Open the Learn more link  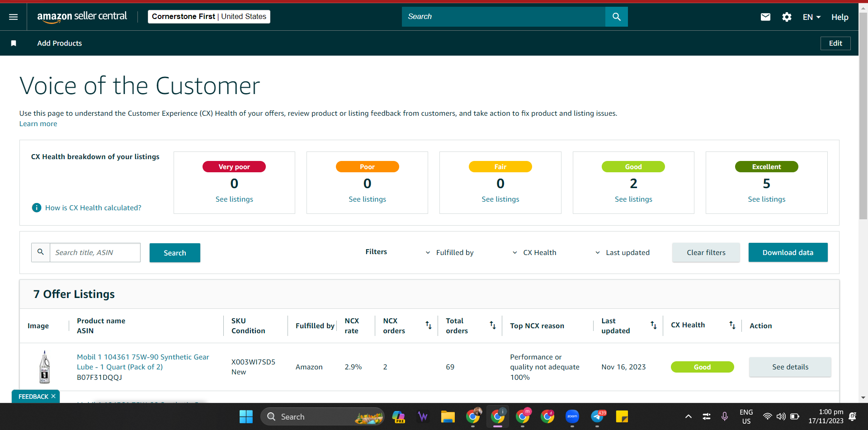38,124
